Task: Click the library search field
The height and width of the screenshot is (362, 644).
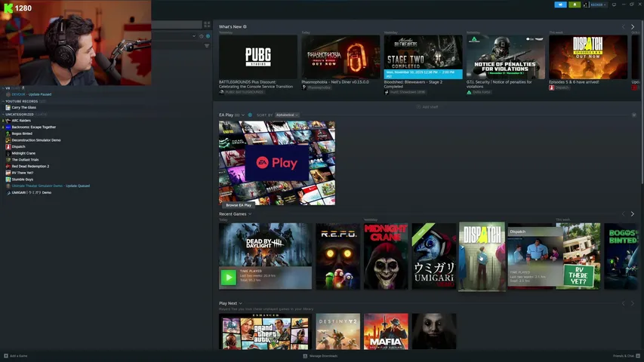Action: click(177, 25)
